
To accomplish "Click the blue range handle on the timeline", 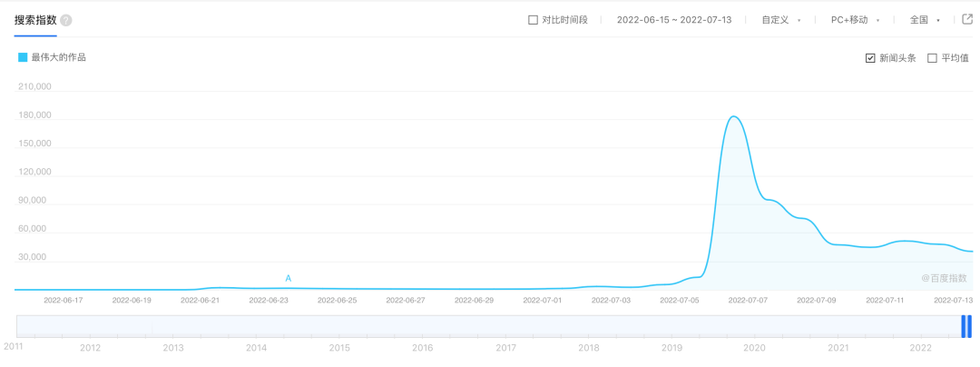I will coord(966,326).
